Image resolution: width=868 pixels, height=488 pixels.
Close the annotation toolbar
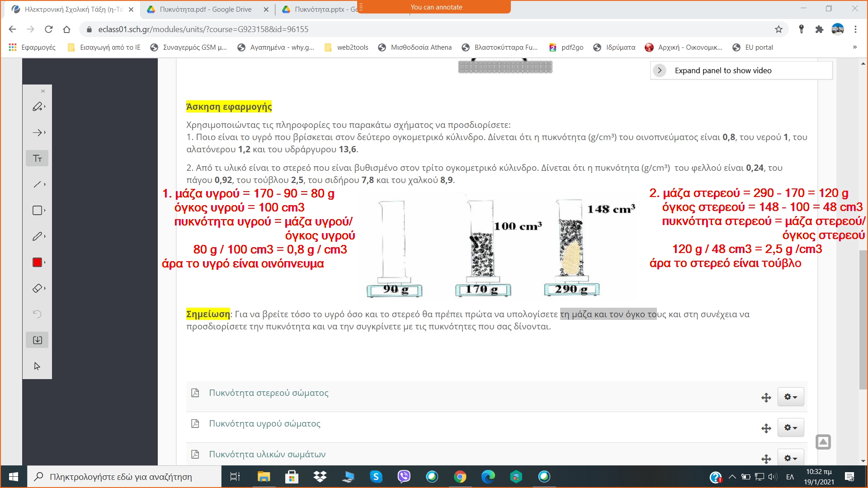(x=43, y=91)
